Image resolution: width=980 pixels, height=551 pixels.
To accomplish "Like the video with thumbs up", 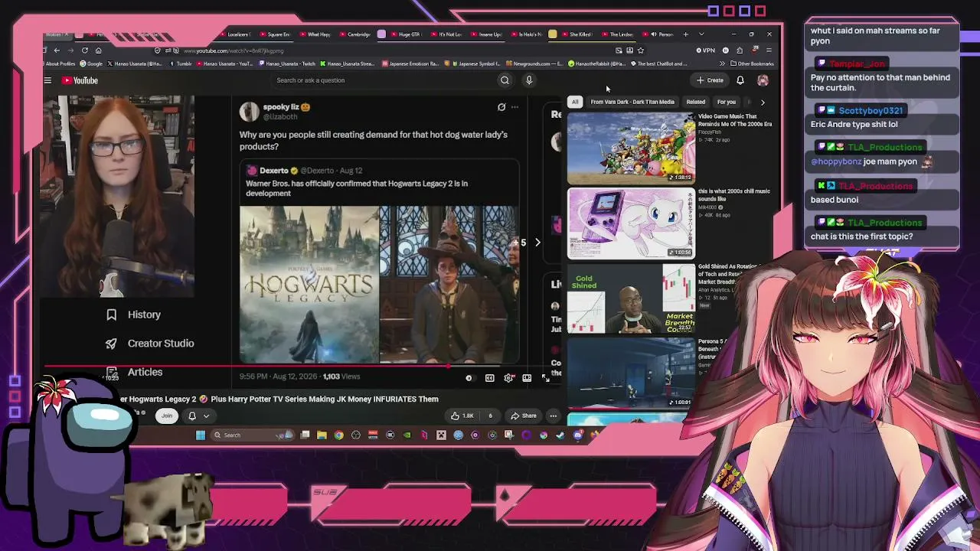I will pos(462,416).
